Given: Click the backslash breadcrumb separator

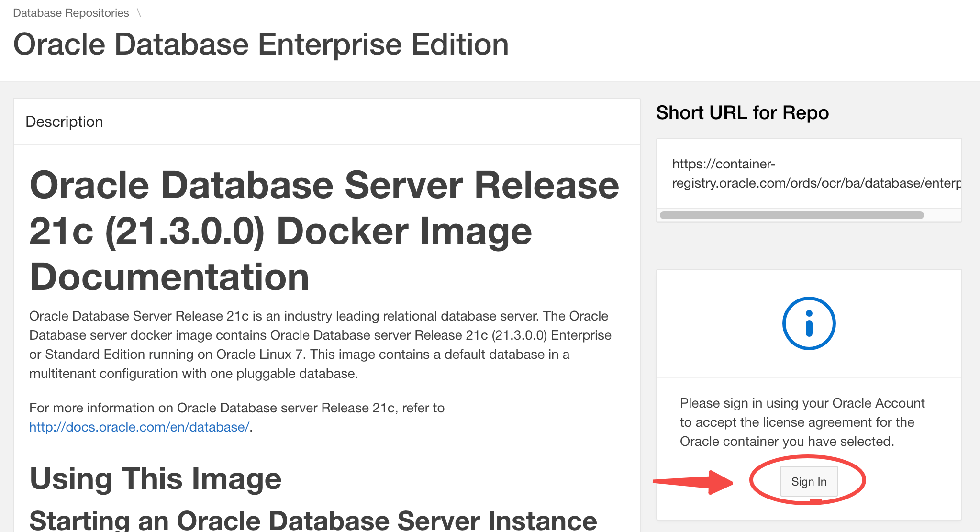Looking at the screenshot, I should click(x=139, y=13).
